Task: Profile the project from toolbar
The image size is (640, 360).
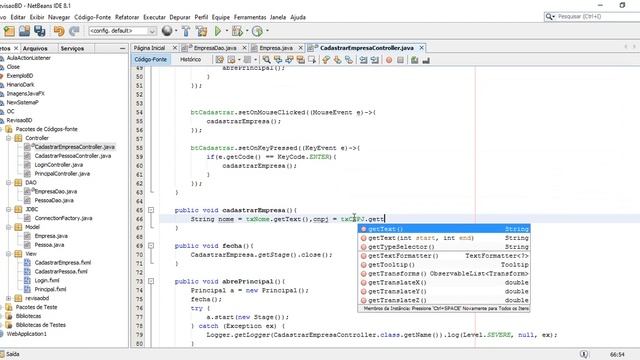Action: coord(257,31)
